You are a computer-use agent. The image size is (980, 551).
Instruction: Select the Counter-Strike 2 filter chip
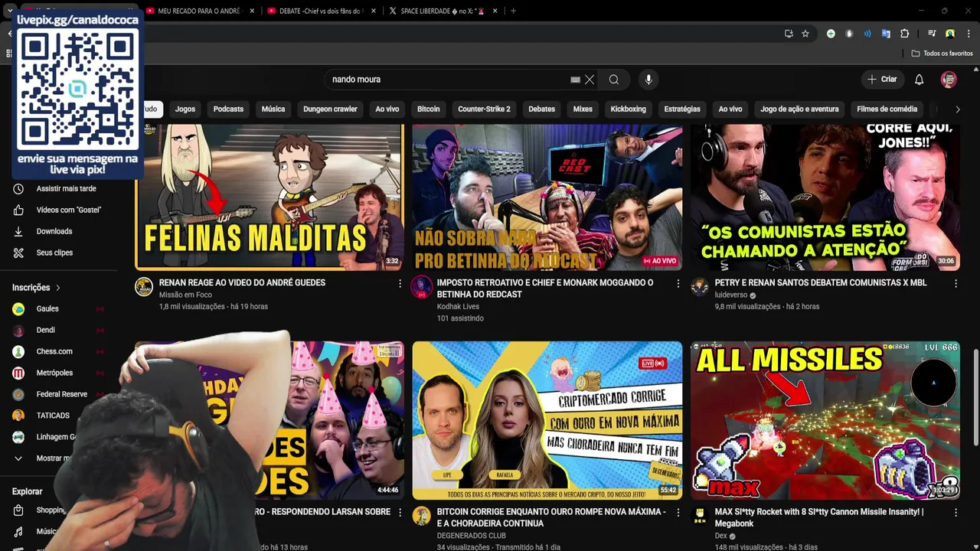(x=484, y=109)
